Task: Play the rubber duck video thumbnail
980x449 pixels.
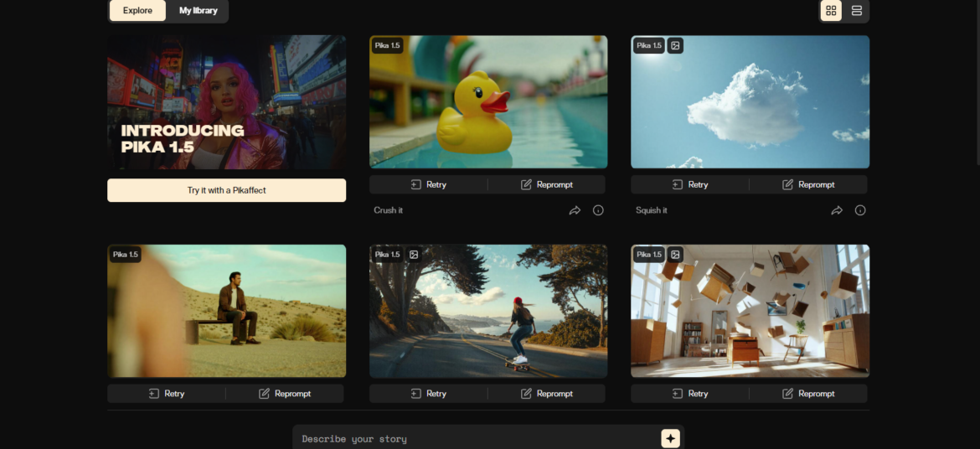Action: (x=488, y=102)
